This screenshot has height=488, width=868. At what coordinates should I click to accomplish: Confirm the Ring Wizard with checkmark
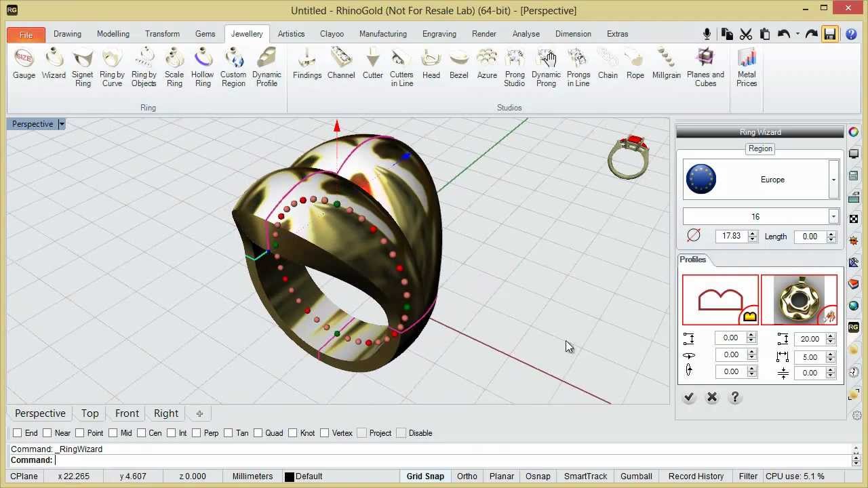click(x=689, y=397)
